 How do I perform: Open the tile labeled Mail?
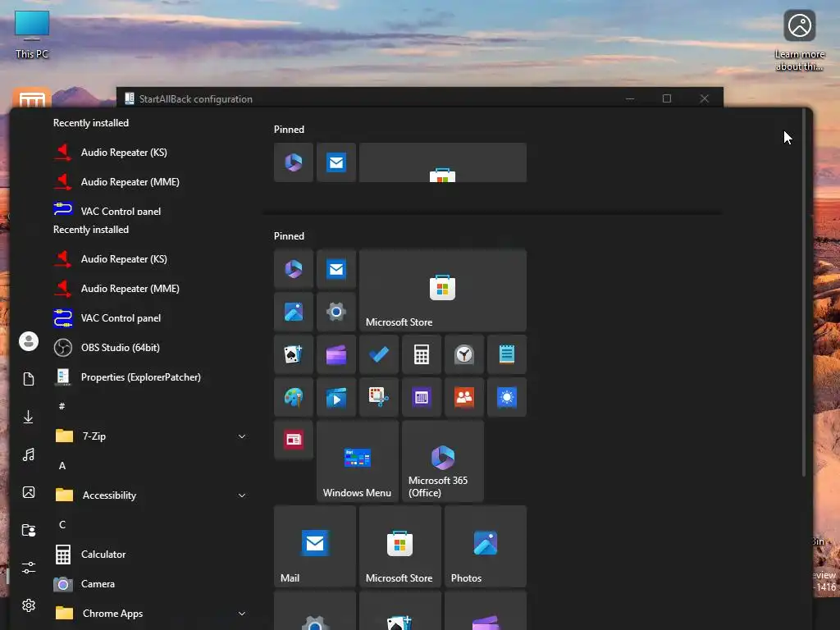(x=315, y=546)
